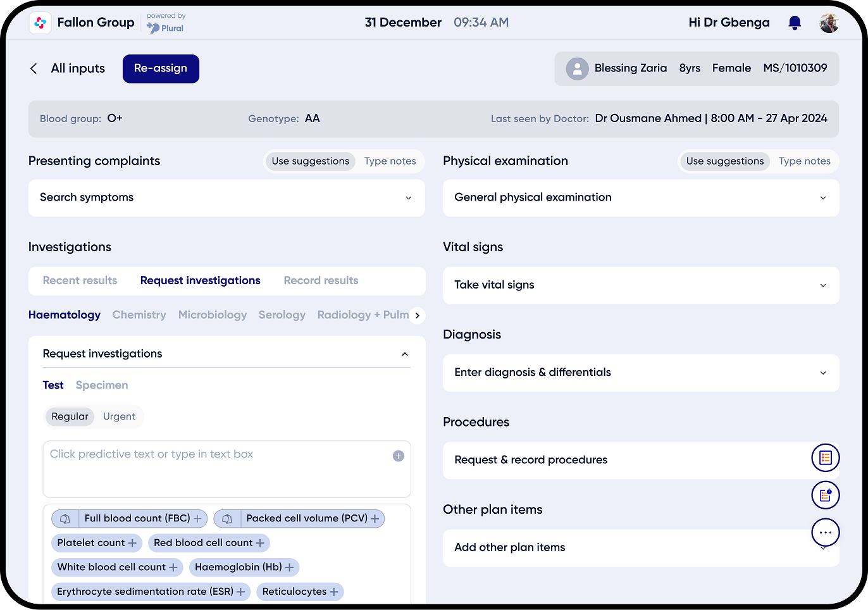
Task: Open the ellipsis more options icon
Action: (825, 532)
